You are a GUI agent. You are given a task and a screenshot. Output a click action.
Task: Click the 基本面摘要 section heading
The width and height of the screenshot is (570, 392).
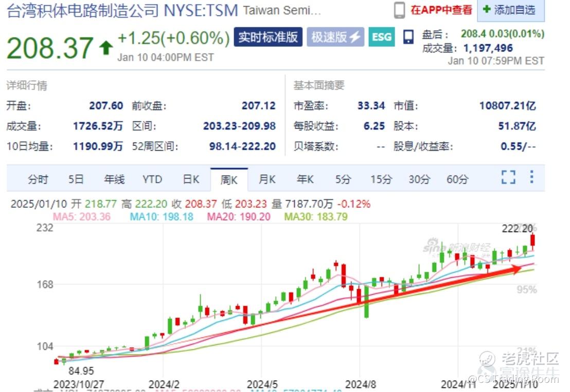[x=319, y=85]
